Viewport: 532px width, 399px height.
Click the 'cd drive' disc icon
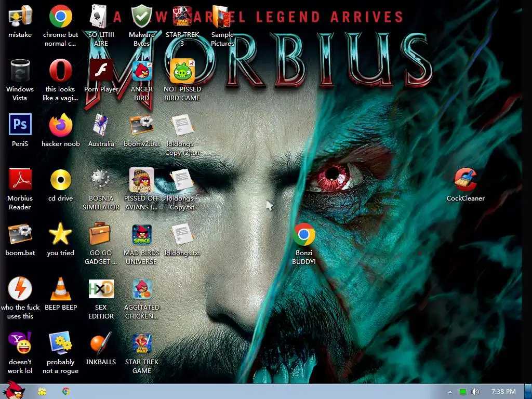(x=60, y=180)
